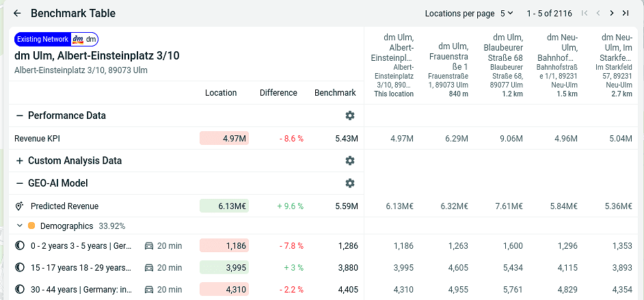
Task: Click the '15 - 17 years 18 - 29 years' row label
Action: point(81,268)
